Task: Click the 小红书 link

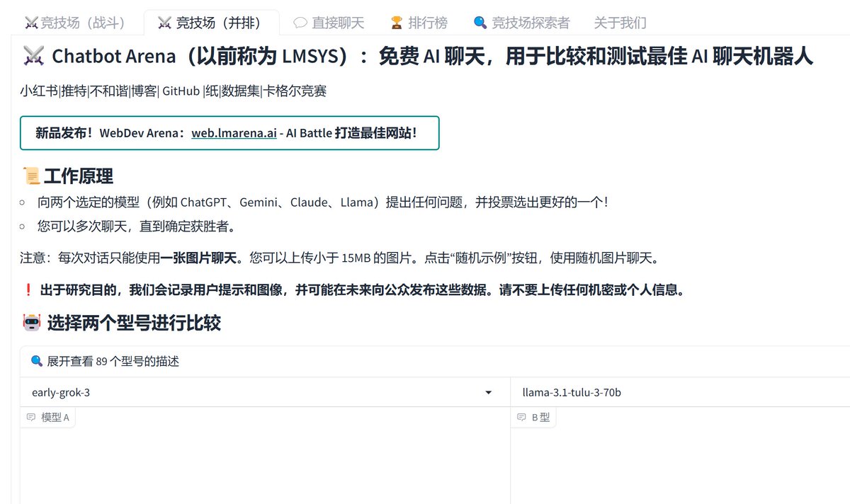Action: click(x=39, y=91)
